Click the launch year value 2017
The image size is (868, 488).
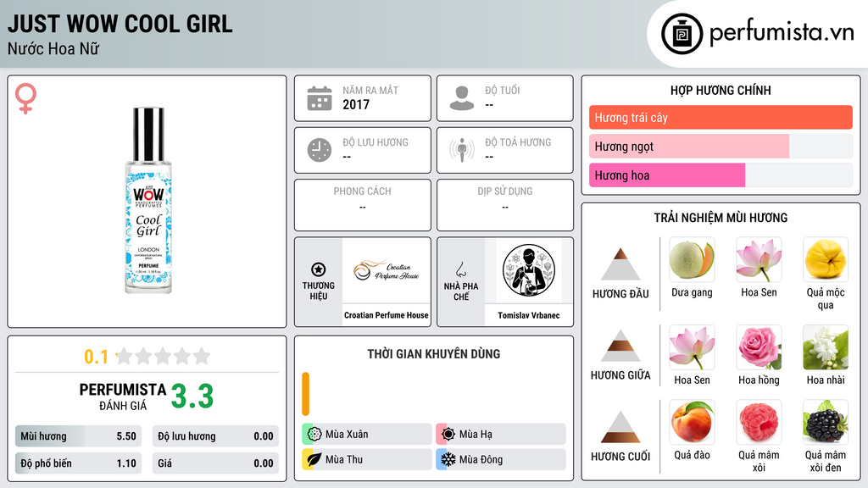(x=356, y=104)
